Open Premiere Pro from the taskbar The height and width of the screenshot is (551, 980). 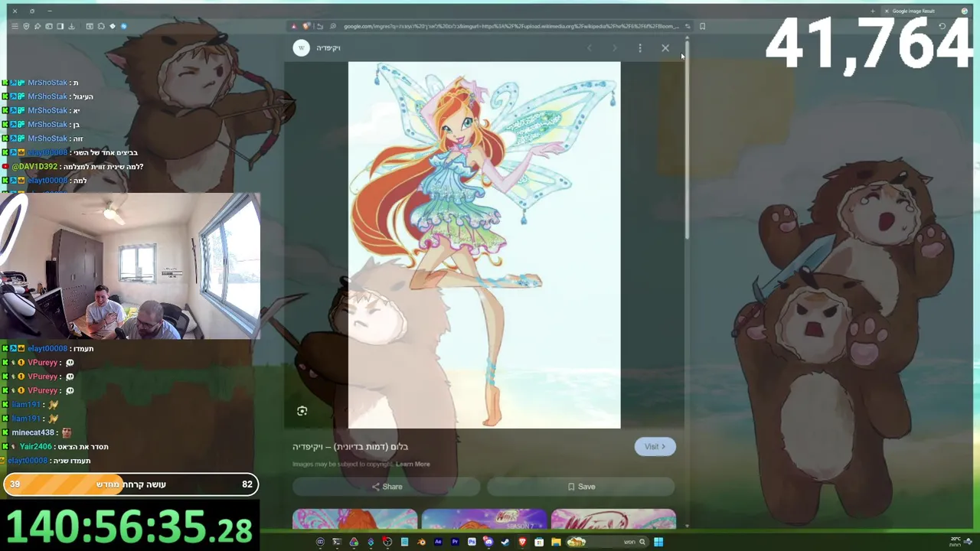[x=455, y=542]
